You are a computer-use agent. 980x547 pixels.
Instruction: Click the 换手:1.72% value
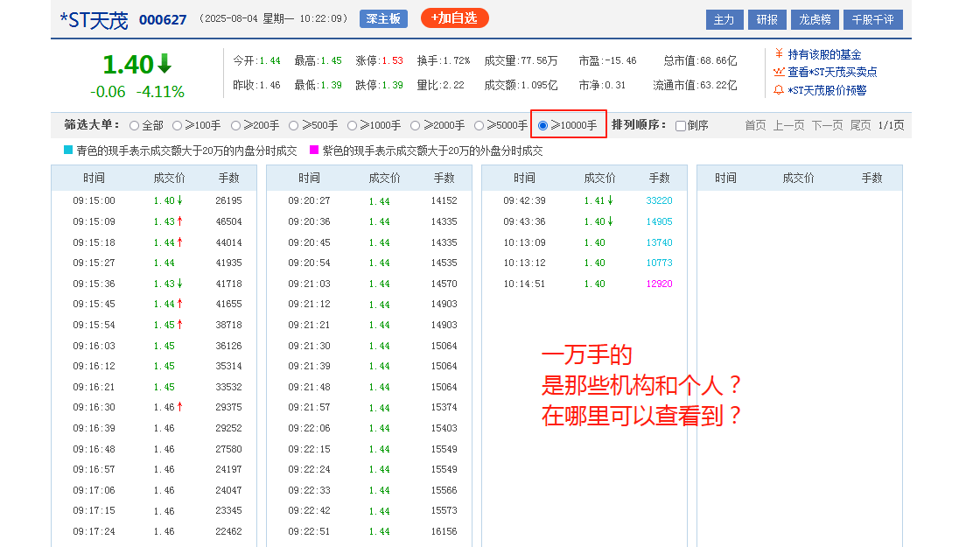[x=443, y=60]
